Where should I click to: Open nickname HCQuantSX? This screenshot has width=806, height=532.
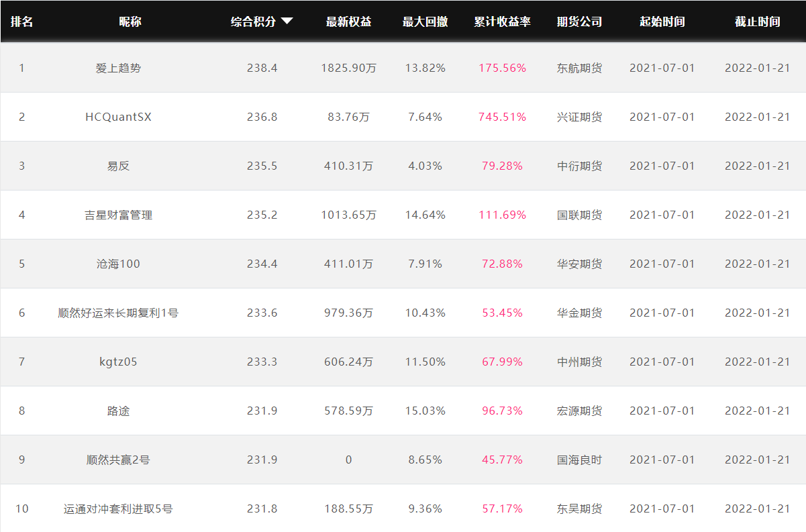118,117
